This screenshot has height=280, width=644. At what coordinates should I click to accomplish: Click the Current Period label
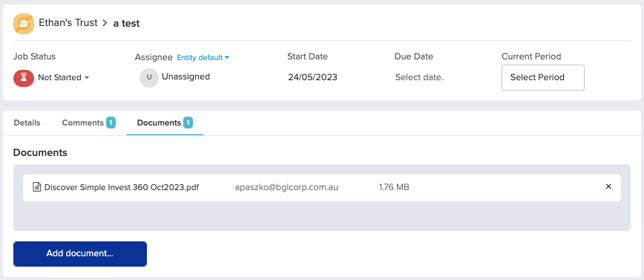531,56
